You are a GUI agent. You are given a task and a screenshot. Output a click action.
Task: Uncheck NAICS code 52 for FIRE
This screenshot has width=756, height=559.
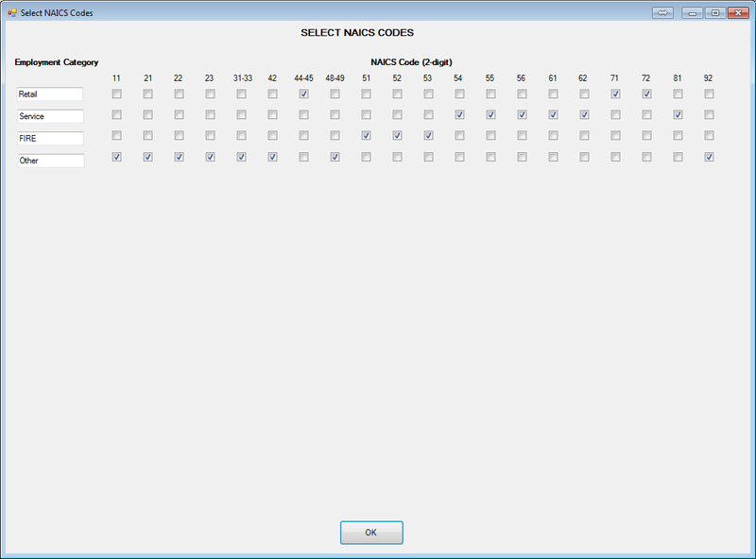coord(399,137)
